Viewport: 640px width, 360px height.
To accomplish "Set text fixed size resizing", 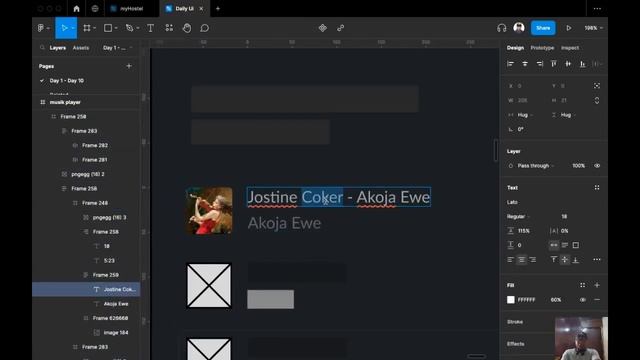I will (576, 245).
